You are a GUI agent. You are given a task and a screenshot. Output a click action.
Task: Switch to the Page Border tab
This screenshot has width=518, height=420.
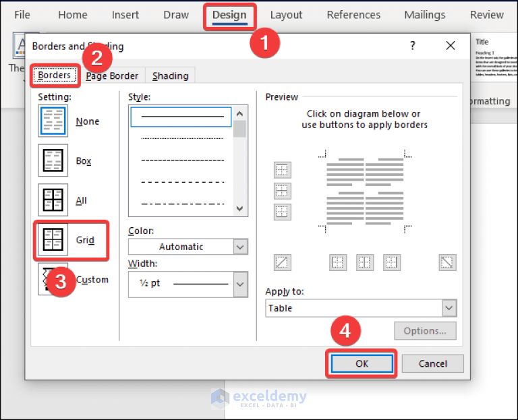112,76
